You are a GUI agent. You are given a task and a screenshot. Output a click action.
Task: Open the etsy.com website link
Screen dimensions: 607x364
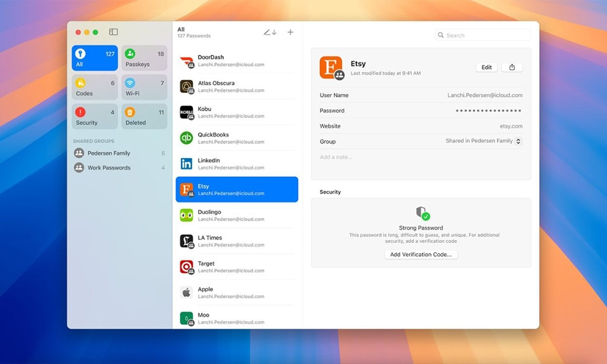point(511,126)
